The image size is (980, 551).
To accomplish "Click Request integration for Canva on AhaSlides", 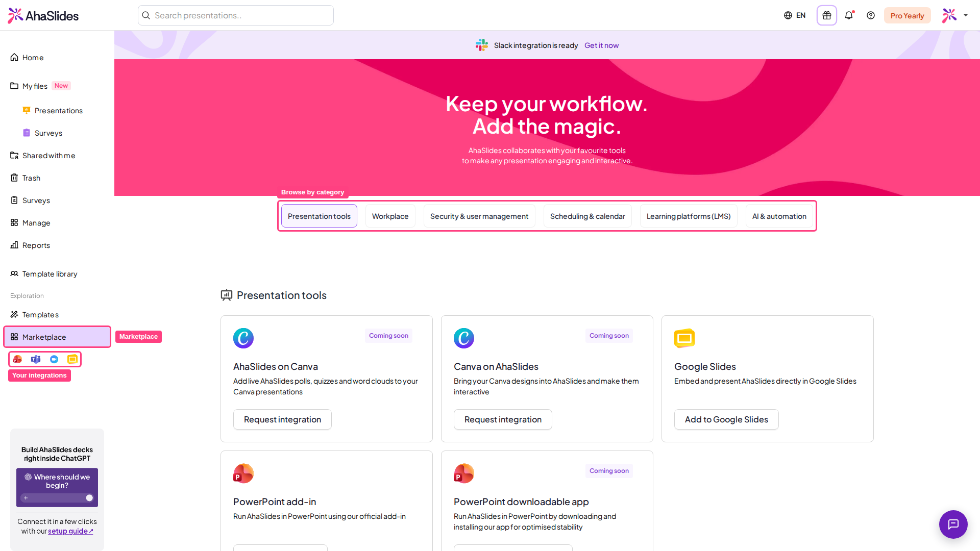I will point(503,419).
